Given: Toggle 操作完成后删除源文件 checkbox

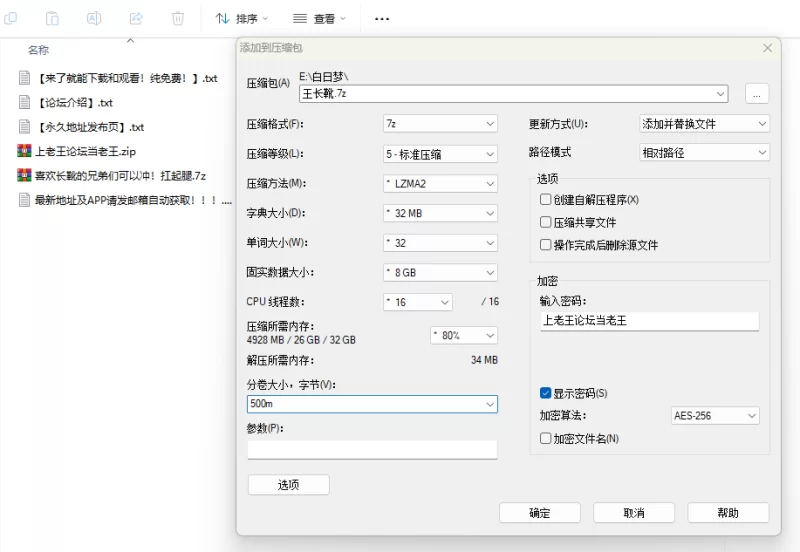Looking at the screenshot, I should (x=545, y=245).
